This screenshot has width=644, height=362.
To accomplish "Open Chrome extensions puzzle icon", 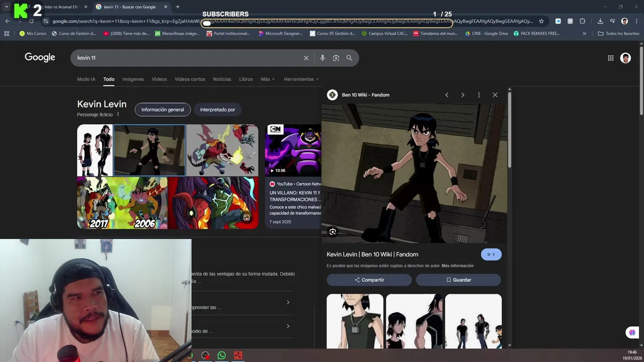I will click(x=583, y=21).
